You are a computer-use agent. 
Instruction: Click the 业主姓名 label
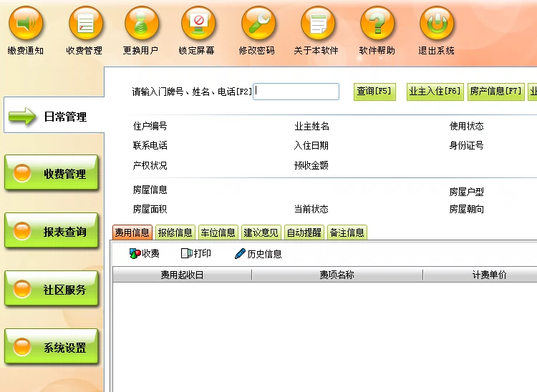point(311,126)
